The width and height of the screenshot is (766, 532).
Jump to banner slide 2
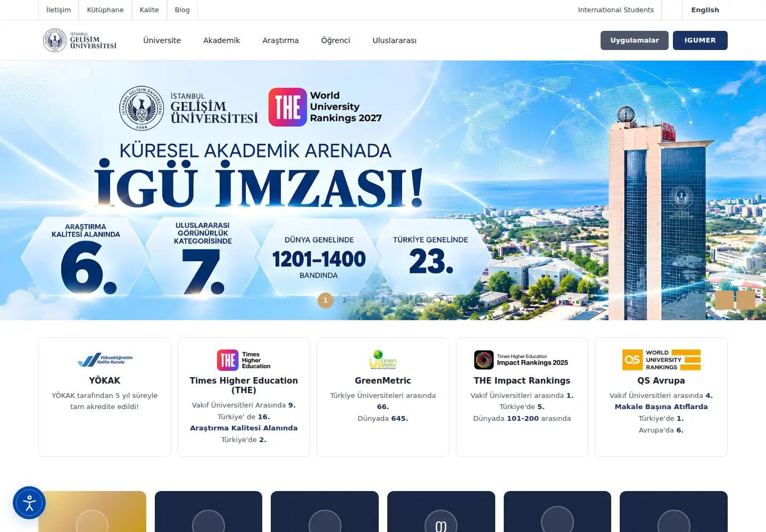pos(345,301)
